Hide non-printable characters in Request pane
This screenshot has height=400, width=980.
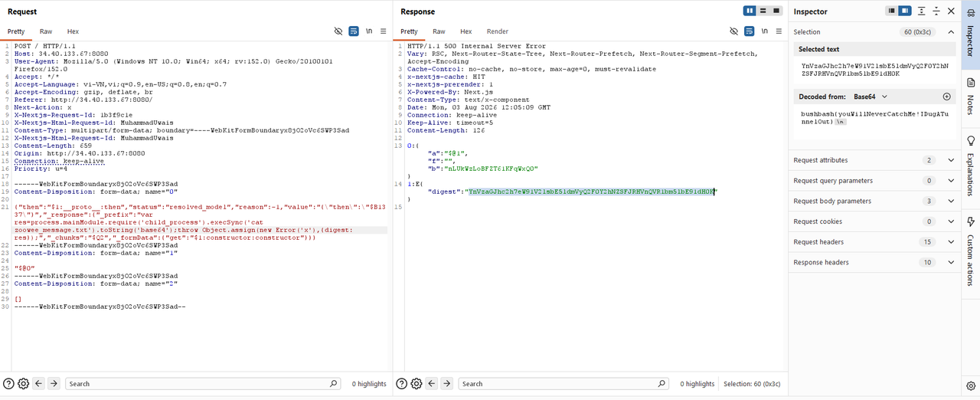pyautogui.click(x=339, y=31)
